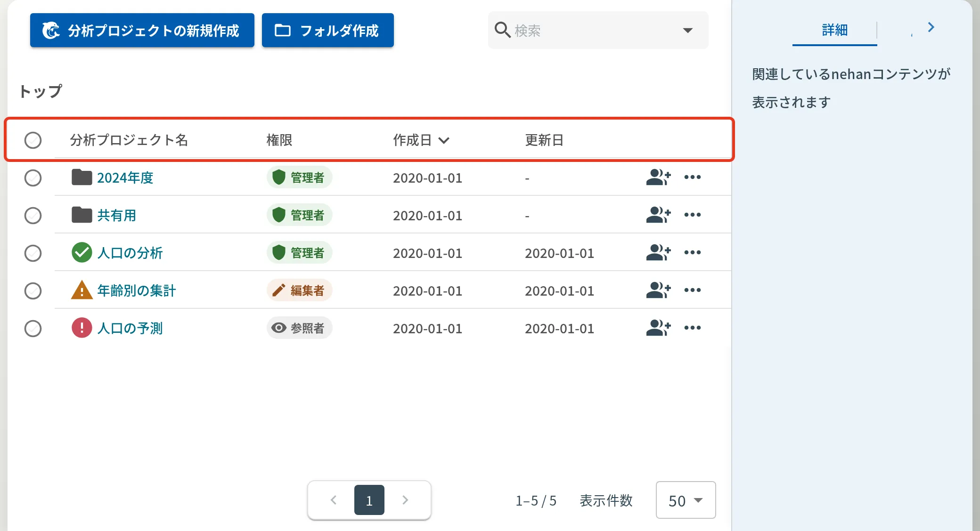980x531 pixels.
Task: Select the 共有用 row checkbox
Action: point(33,216)
